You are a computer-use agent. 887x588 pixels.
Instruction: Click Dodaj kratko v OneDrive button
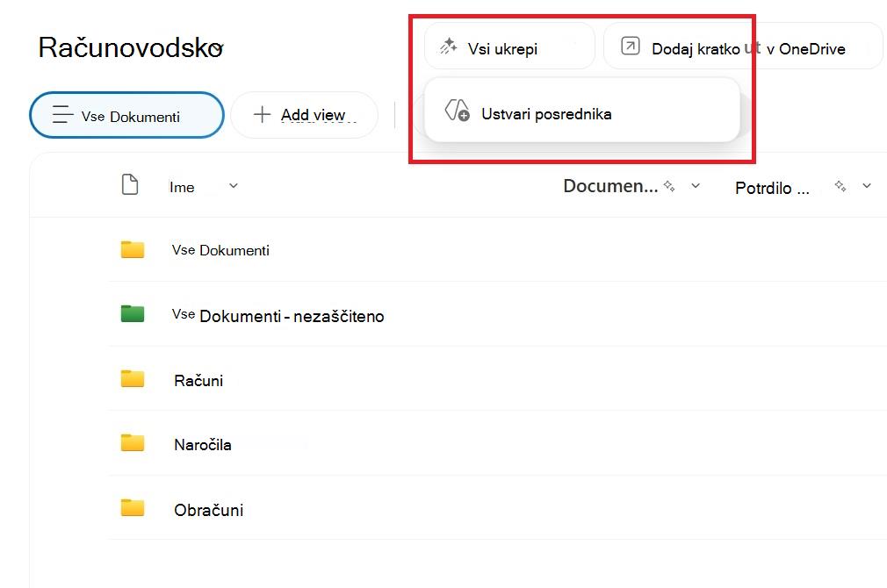point(743,47)
